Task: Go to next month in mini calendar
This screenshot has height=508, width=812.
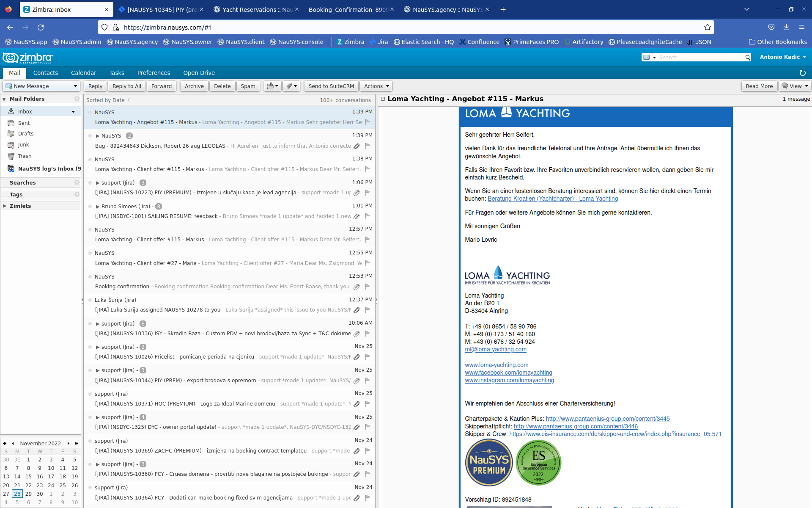Action: pyautogui.click(x=69, y=443)
